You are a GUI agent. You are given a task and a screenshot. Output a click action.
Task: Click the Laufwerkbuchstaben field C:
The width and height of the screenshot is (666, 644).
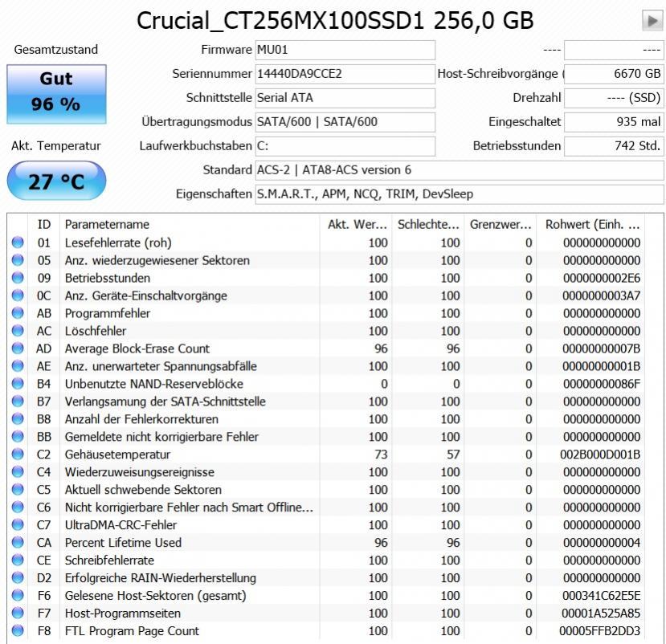[x=345, y=146]
